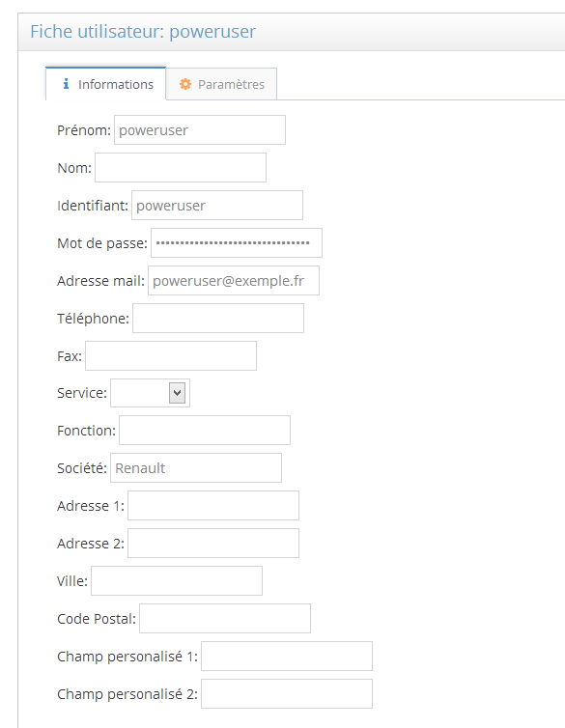Focus the Code Postal input
This screenshot has height=728, width=565.
225,618
